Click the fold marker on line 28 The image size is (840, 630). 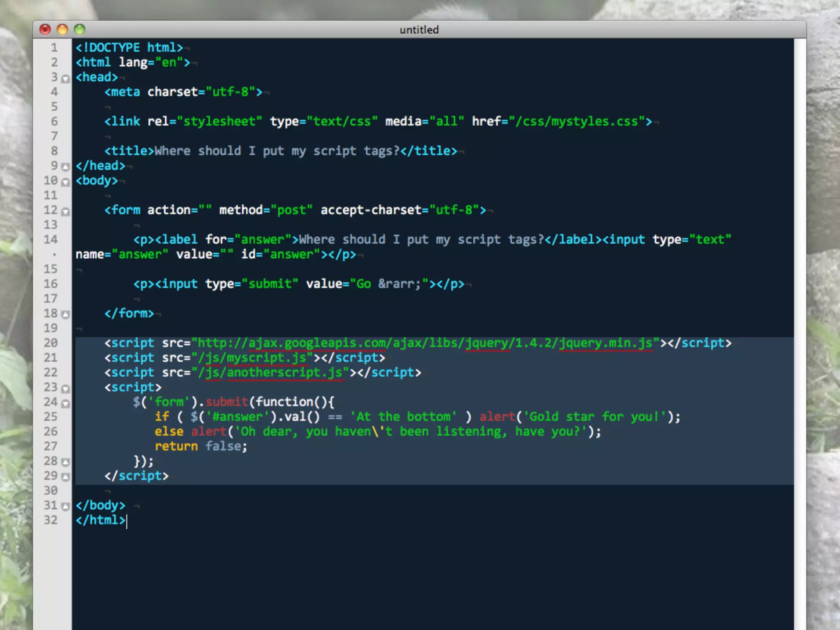click(x=66, y=462)
